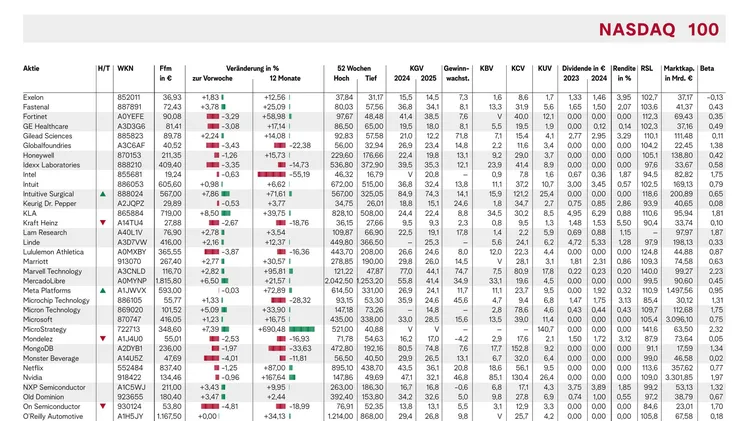750x421 pixels.
Task: Select the Netflix stock name
Action: [x=33, y=368]
